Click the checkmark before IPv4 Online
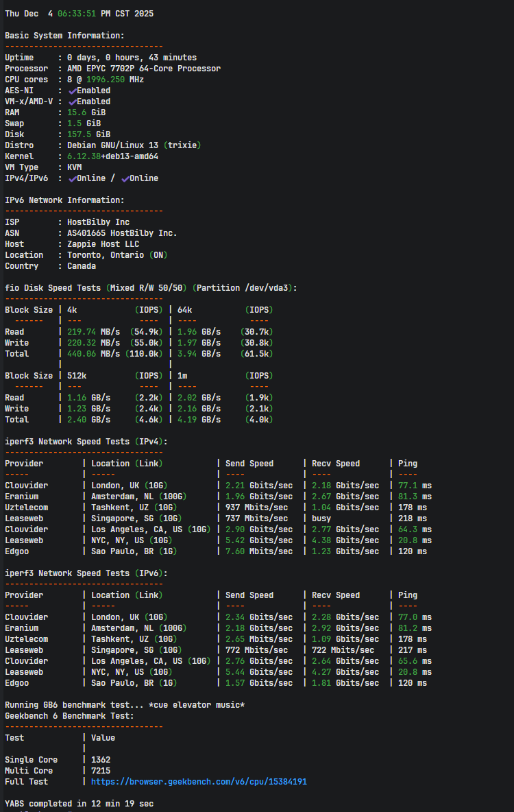Image resolution: width=514 pixels, height=812 pixels. pos(72,178)
